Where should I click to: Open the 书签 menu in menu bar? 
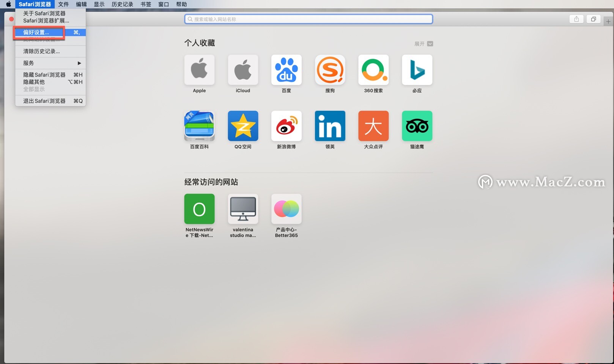coord(146,4)
